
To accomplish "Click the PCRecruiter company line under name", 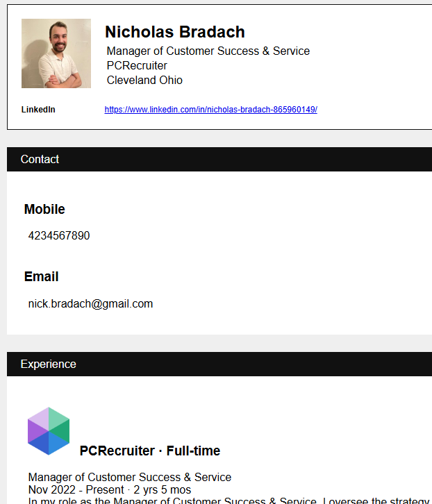I will pos(137,65).
